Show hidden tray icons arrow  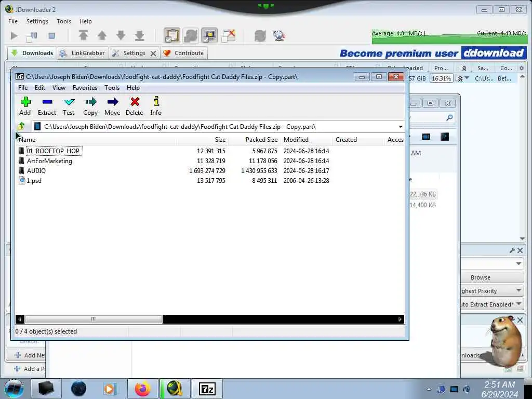coord(429,389)
